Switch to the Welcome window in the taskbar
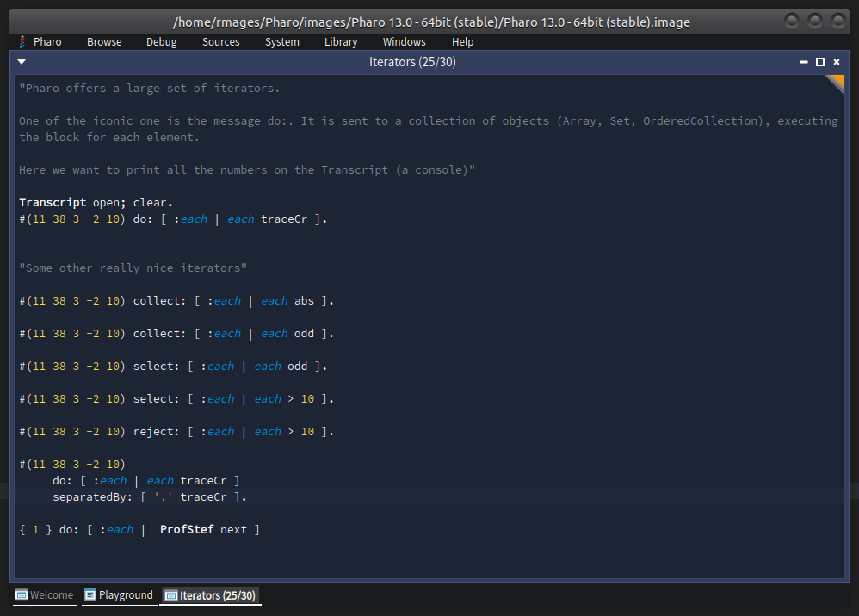The image size is (859, 616). pos(45,595)
